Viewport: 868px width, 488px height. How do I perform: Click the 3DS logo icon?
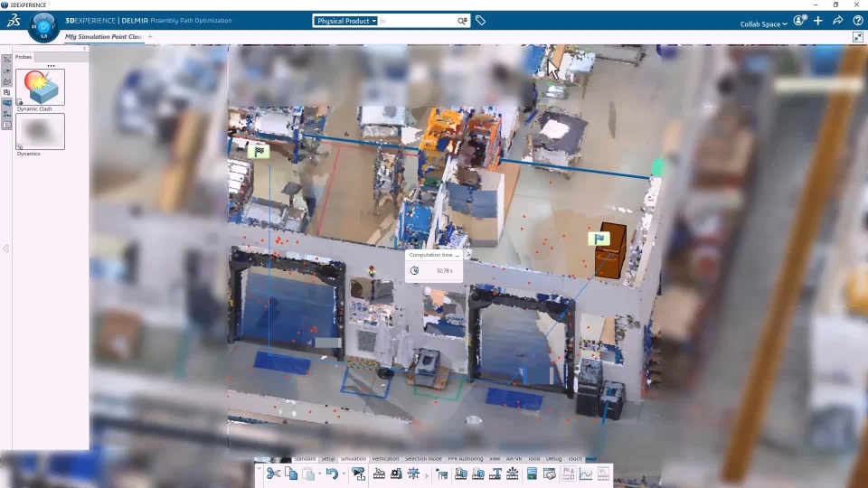point(14,21)
